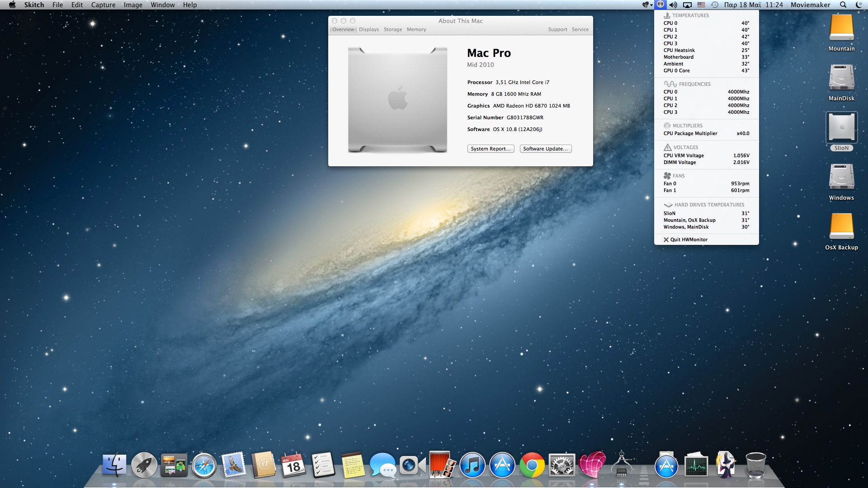The image size is (868, 488).
Task: Open the File menu
Action: [x=57, y=5]
